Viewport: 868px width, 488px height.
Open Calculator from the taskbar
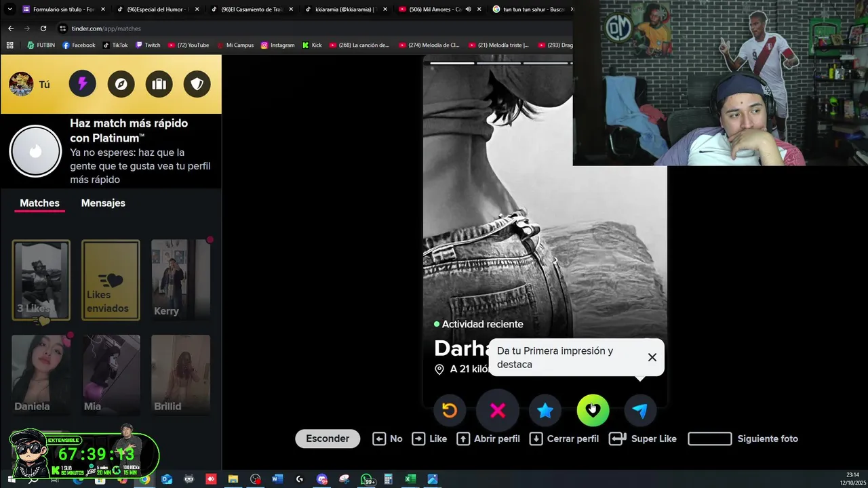coord(389,479)
